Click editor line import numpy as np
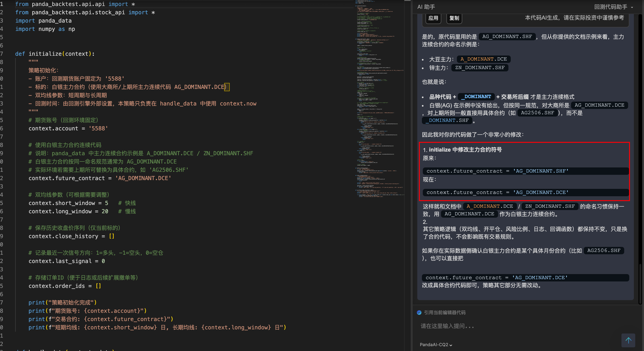This screenshot has height=351, width=644. tap(45, 29)
